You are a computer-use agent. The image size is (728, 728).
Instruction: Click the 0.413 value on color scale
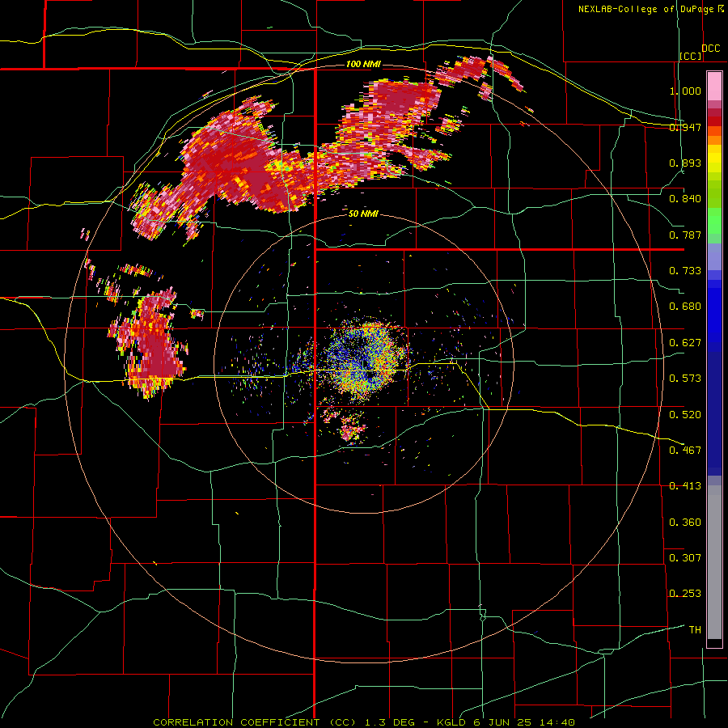[x=685, y=486]
